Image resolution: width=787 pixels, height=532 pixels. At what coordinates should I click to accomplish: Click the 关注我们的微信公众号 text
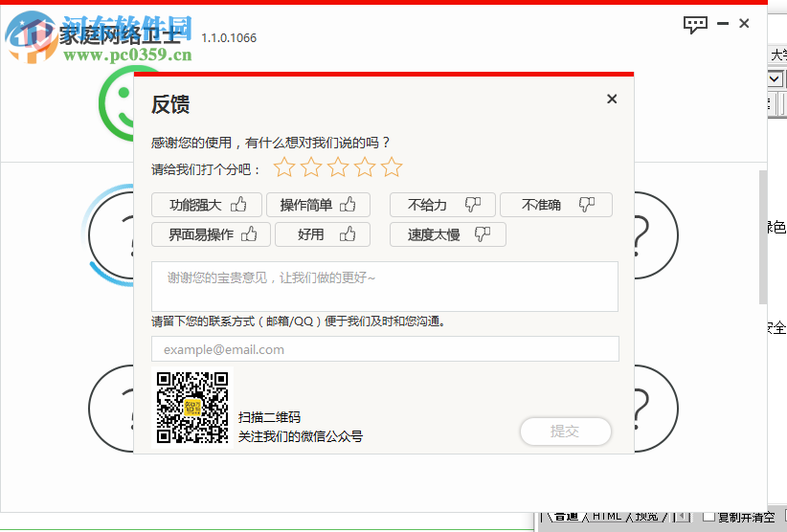pos(300,436)
